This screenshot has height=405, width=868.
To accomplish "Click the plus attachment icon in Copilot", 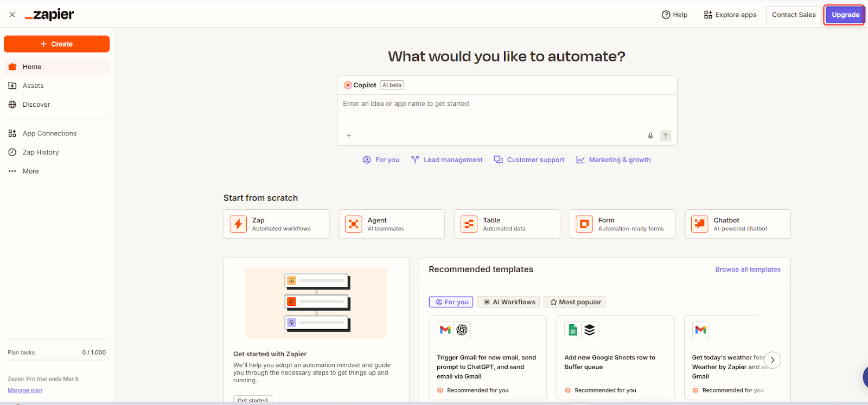I will (x=349, y=136).
